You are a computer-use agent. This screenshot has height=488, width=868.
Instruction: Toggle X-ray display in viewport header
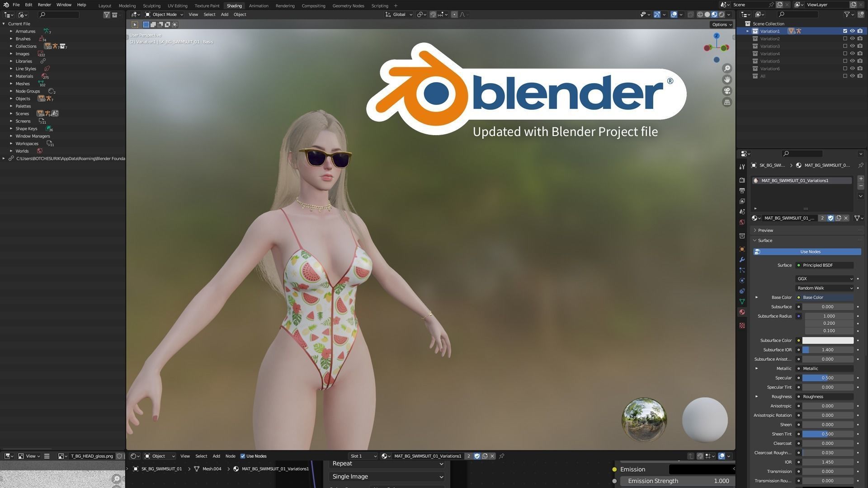(x=690, y=14)
